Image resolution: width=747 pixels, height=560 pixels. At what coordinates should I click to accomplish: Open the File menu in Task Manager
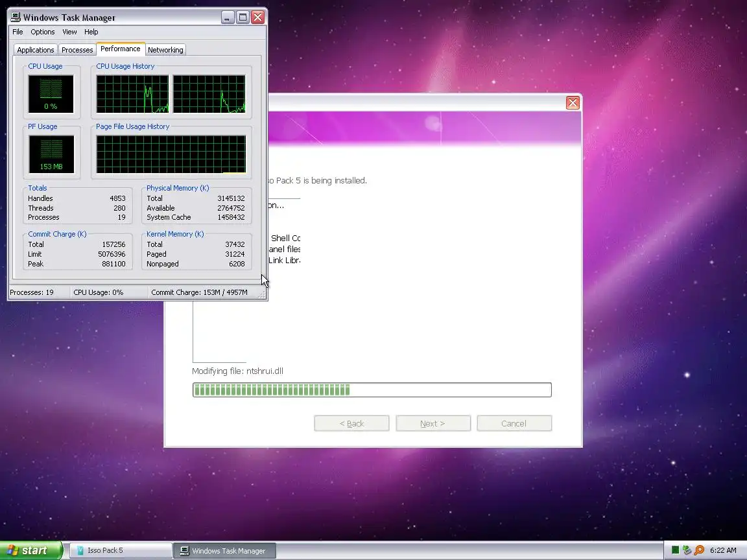coord(18,32)
